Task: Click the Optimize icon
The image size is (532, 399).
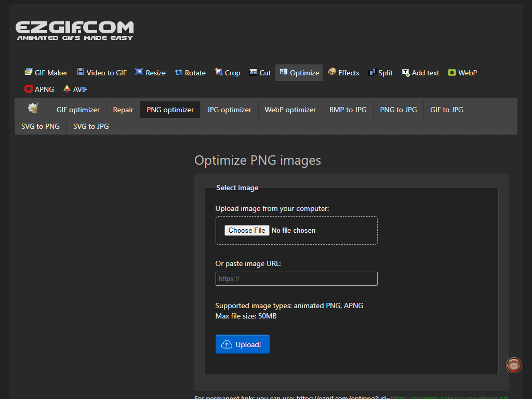Action: pos(283,72)
